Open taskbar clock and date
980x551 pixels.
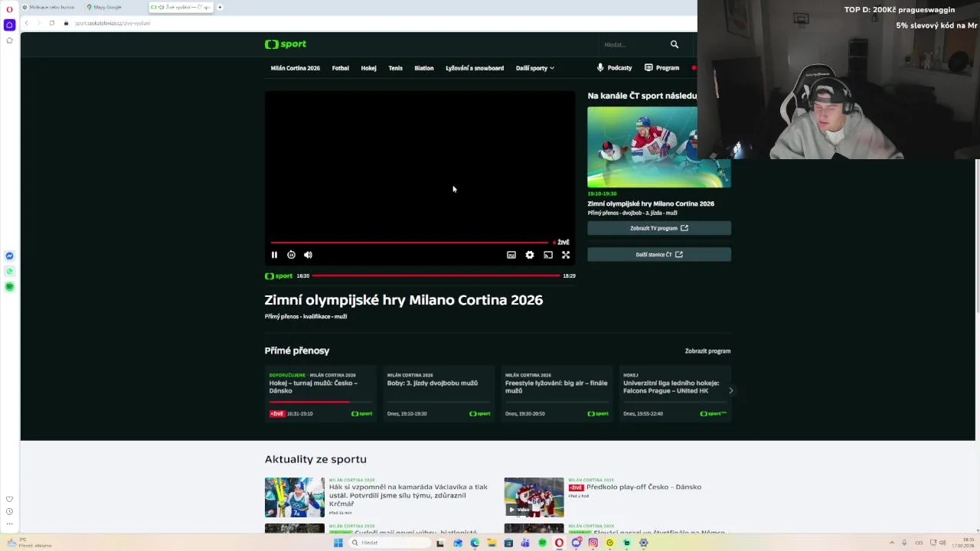pyautogui.click(x=963, y=543)
